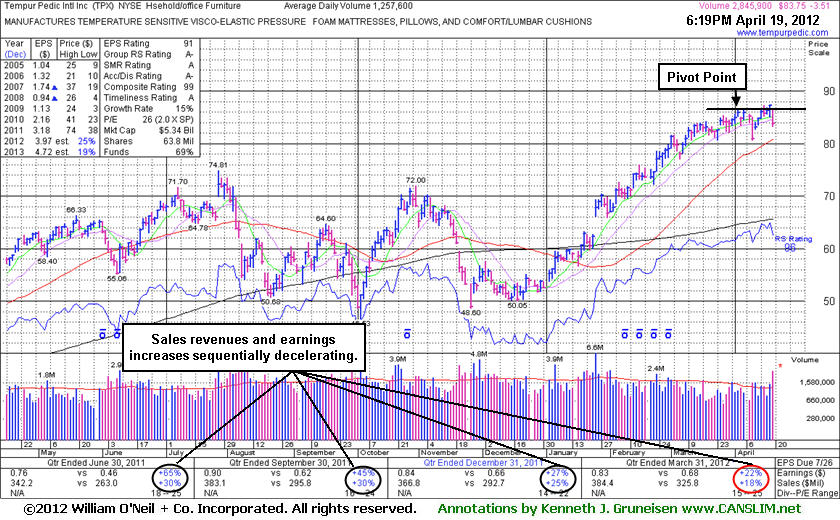Click the 'Price Scale' axis heading
The width and height of the screenshot is (840, 520).
(819, 48)
